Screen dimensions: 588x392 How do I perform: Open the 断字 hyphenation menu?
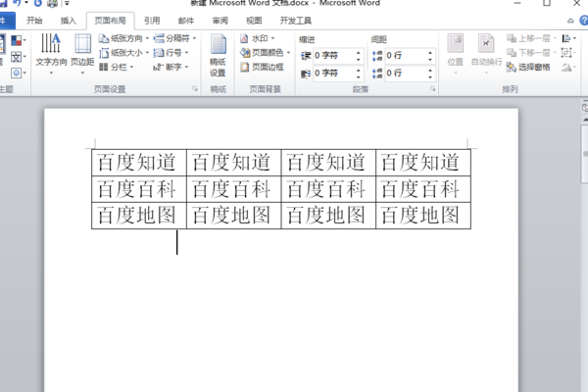[x=171, y=67]
